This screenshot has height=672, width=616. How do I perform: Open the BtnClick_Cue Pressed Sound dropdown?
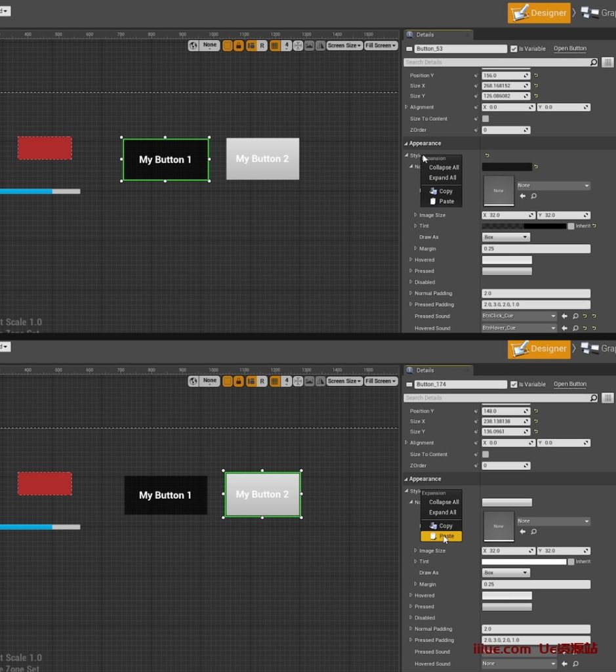pos(519,316)
